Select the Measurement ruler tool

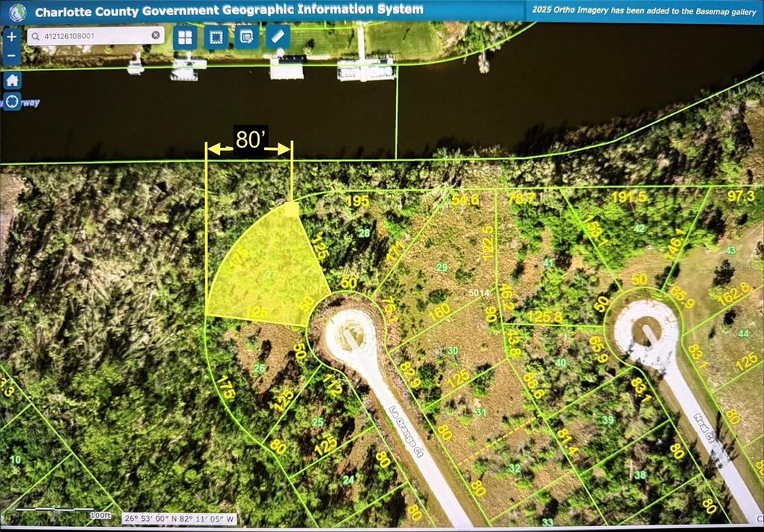point(277,37)
